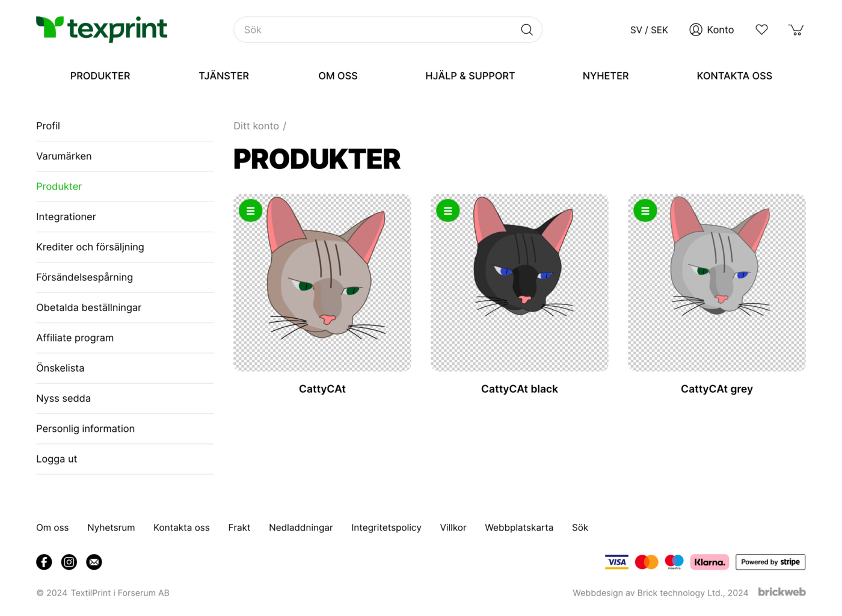Viewport: 842px width, 616px height.
Task: Open menu icon on CattyCAt product
Action: click(250, 211)
